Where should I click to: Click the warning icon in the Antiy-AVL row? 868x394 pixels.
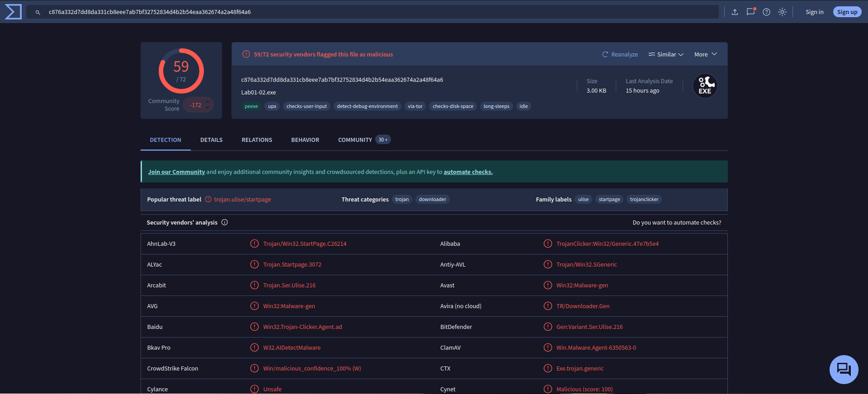548,264
